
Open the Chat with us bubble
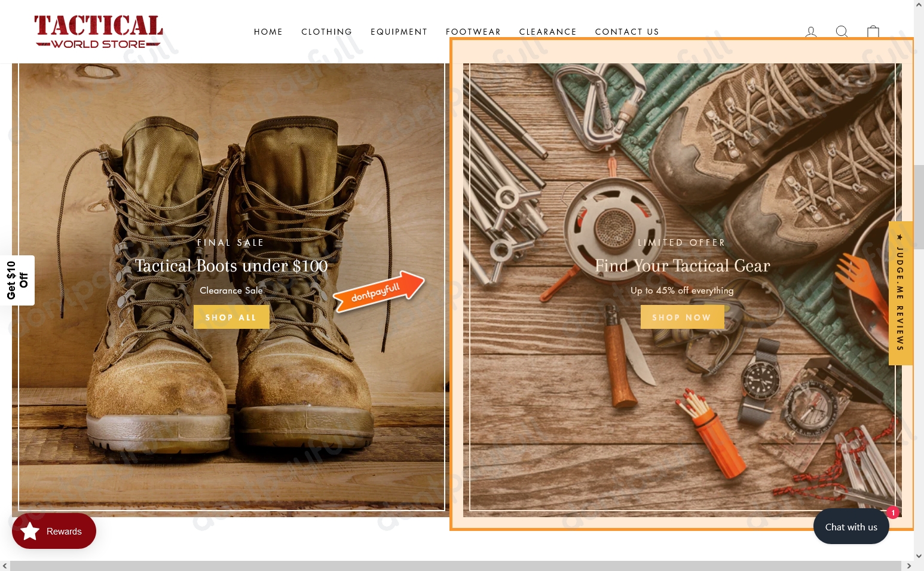[850, 527]
